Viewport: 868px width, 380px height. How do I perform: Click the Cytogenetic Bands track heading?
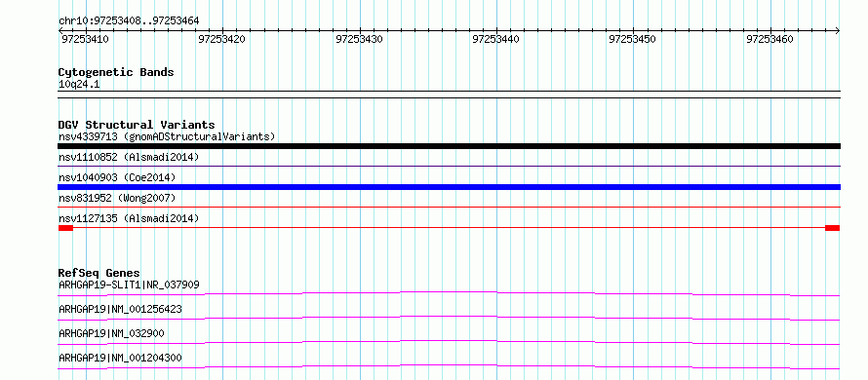(x=116, y=72)
